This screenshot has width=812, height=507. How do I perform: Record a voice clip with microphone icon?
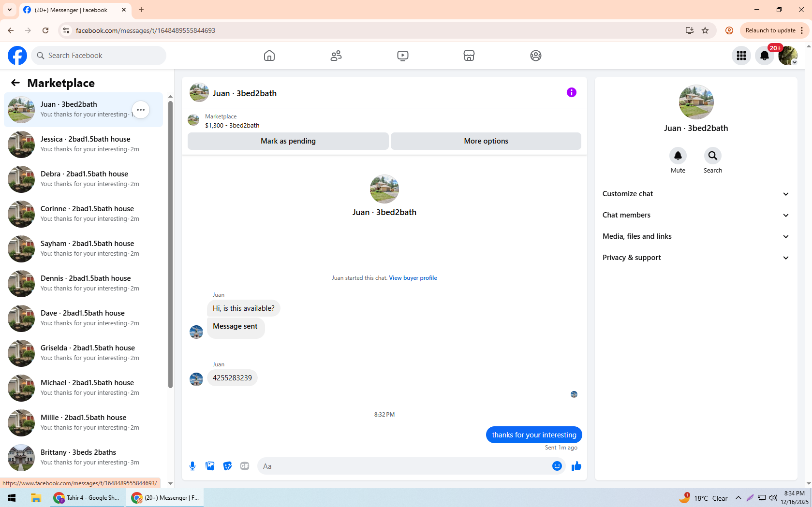click(192, 466)
